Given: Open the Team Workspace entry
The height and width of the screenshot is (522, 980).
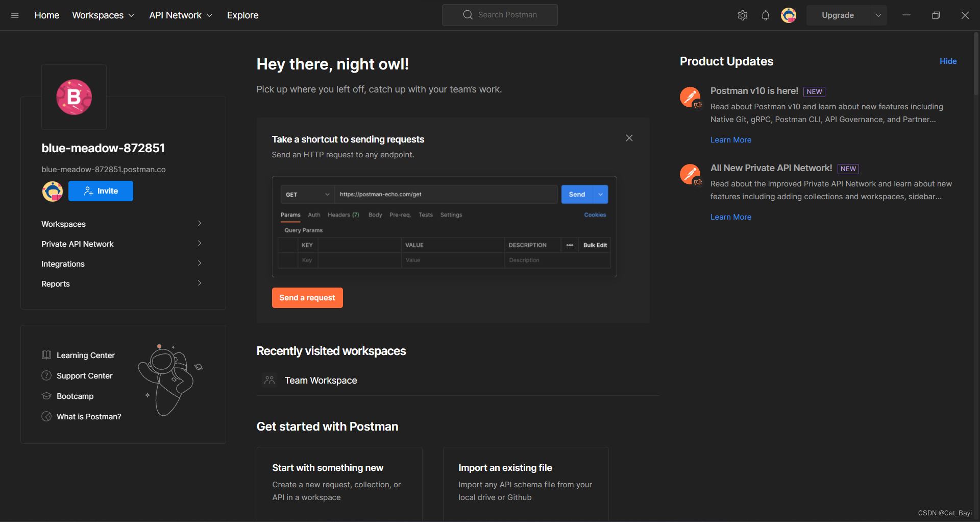Looking at the screenshot, I should click(x=458, y=381).
